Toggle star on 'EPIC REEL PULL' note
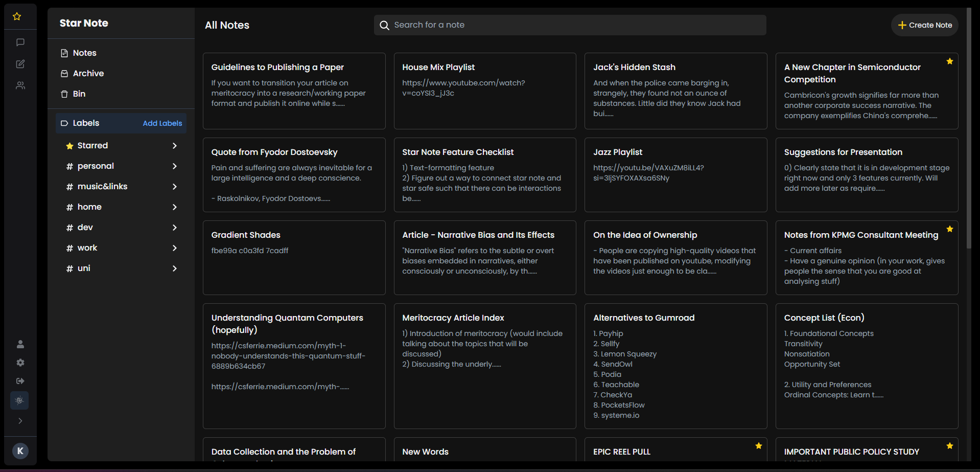The width and height of the screenshot is (980, 472). tap(758, 445)
